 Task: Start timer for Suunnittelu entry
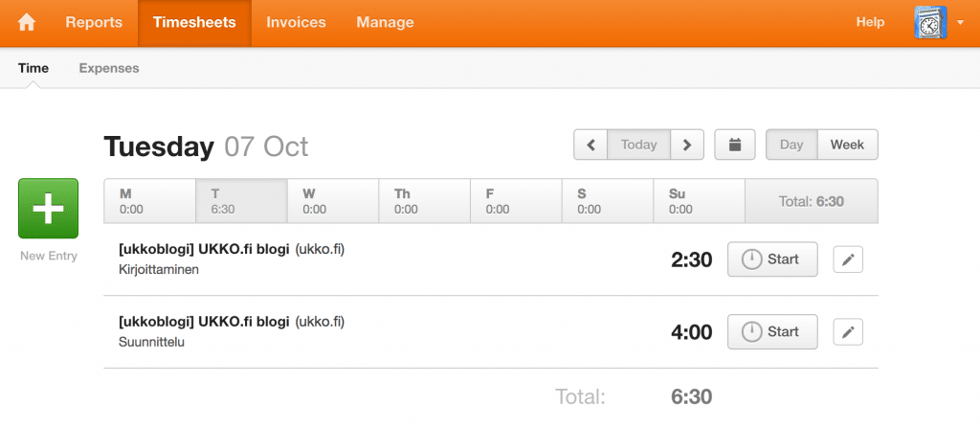click(x=772, y=332)
